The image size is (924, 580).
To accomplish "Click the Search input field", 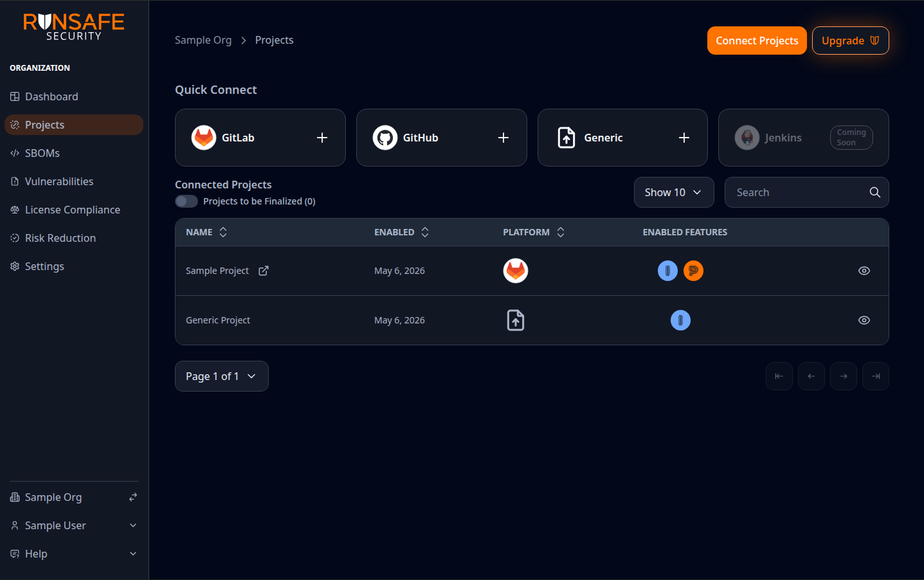I will [806, 192].
